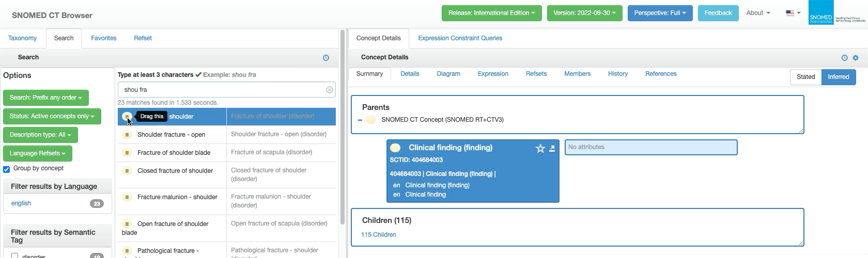Open the Expression tab

click(493, 74)
